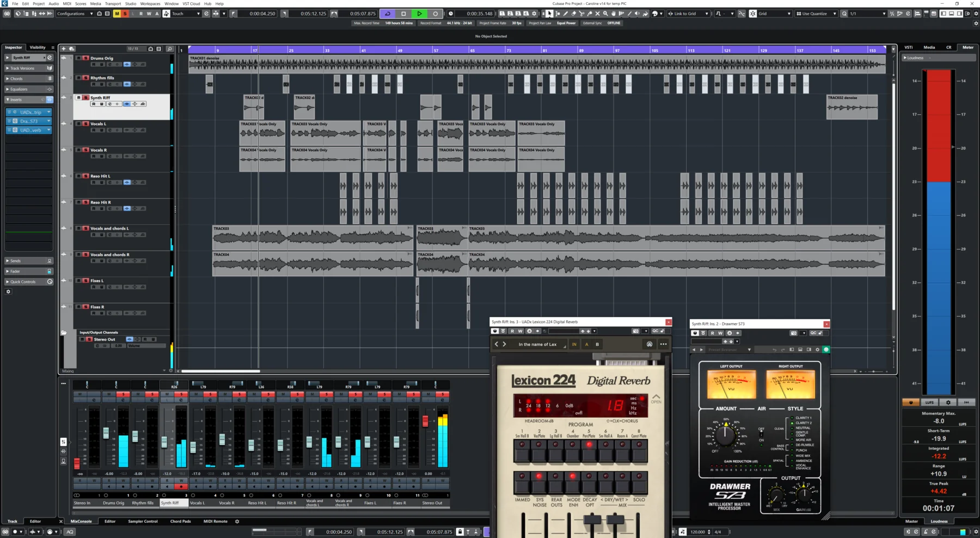This screenshot has width=980, height=538.
Task: Select the Mute X tool
Action: tap(597, 14)
